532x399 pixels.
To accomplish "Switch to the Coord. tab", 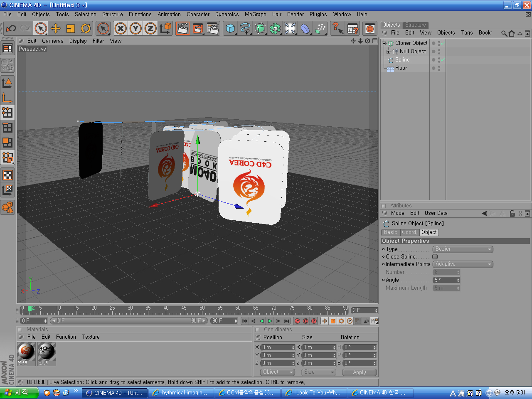I will tap(409, 232).
